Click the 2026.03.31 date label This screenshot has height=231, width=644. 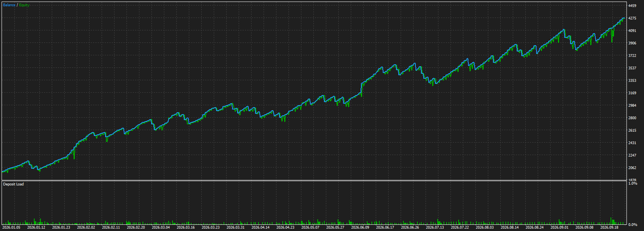click(236, 227)
